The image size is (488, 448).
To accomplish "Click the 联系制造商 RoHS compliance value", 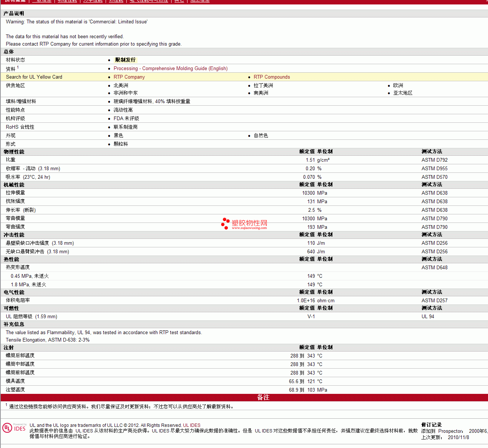I will click(126, 127).
